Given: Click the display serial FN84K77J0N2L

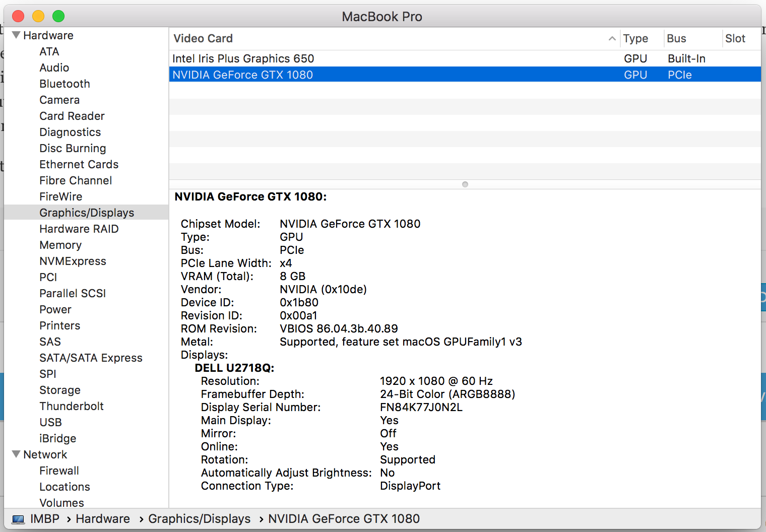Looking at the screenshot, I should [421, 407].
